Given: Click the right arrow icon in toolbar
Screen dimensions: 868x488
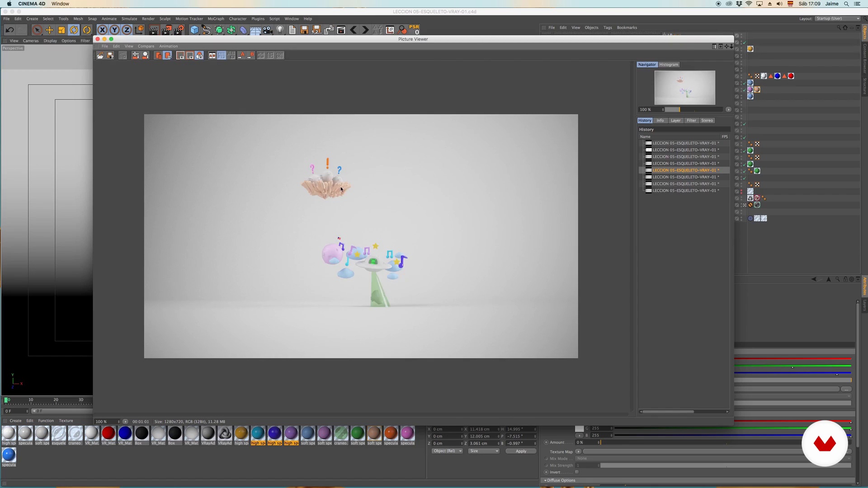Looking at the screenshot, I should [x=365, y=30].
